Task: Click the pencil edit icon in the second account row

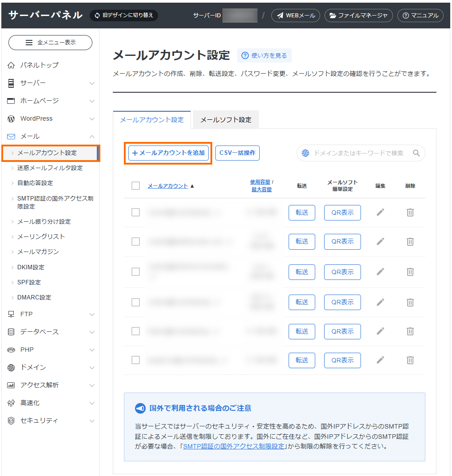Action: pyautogui.click(x=381, y=241)
